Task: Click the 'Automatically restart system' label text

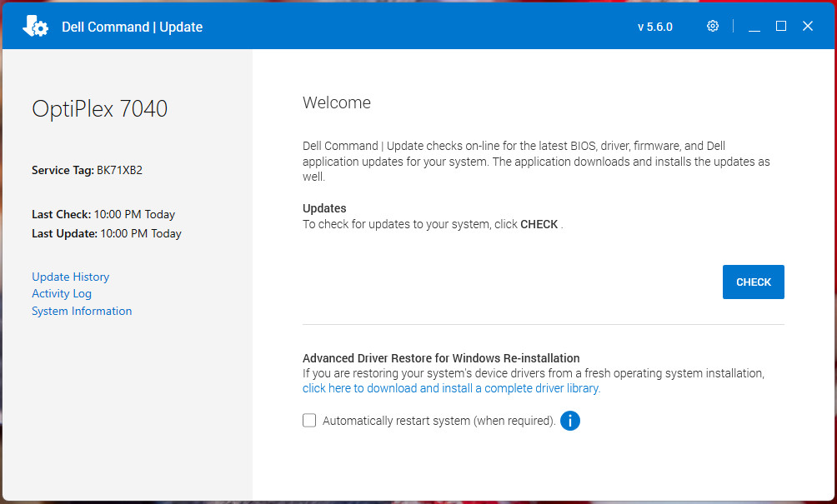Action: pyautogui.click(x=439, y=421)
